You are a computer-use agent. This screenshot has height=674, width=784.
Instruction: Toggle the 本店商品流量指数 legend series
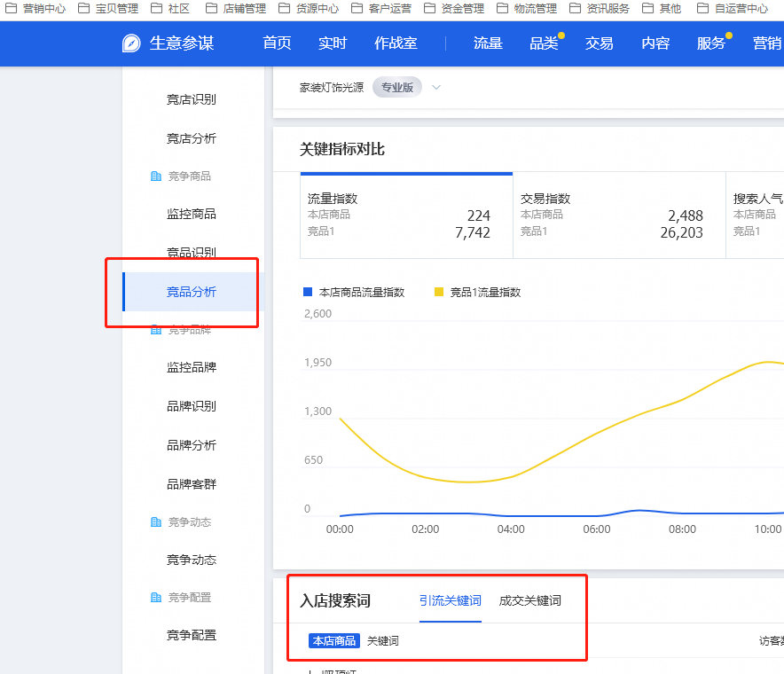[x=353, y=292]
